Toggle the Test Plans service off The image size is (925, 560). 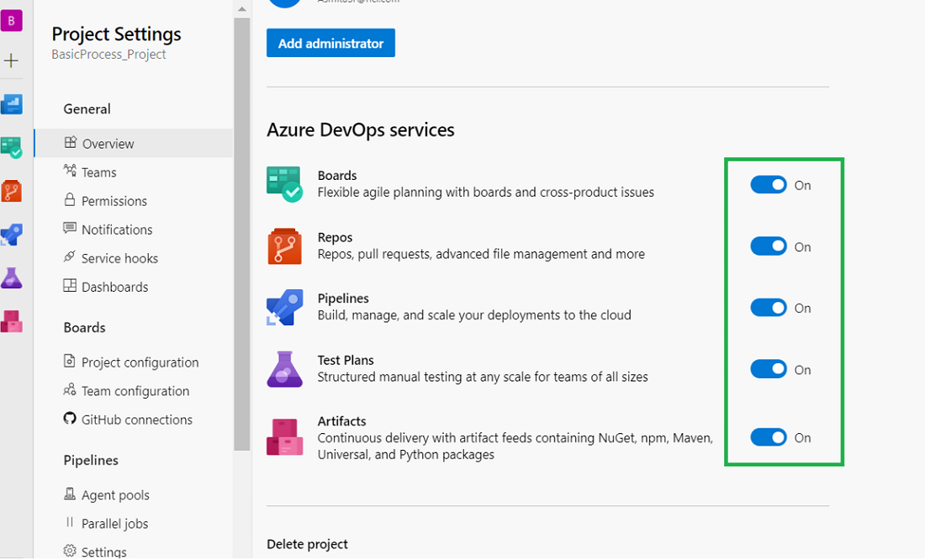[768, 369]
